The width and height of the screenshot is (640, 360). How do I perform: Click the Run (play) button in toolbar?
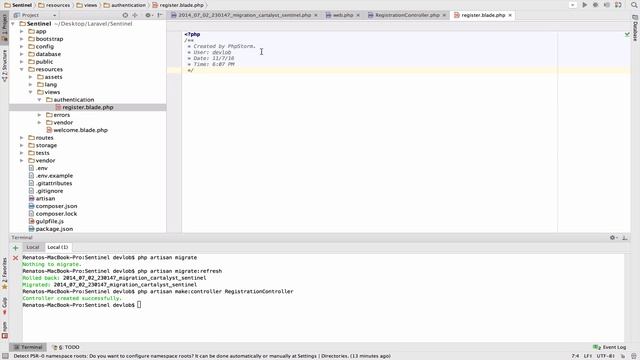click(x=584, y=5)
